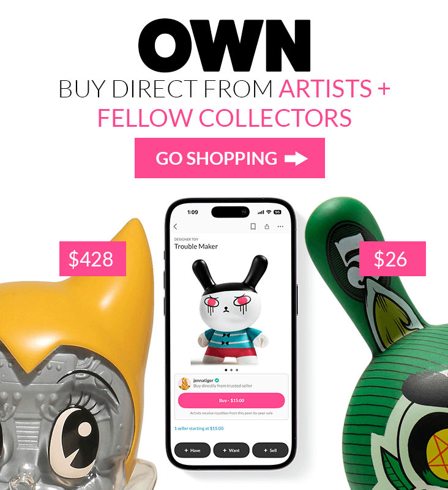Tap the bookmark icon in phone header
This screenshot has width=448, height=490.
[x=253, y=227]
